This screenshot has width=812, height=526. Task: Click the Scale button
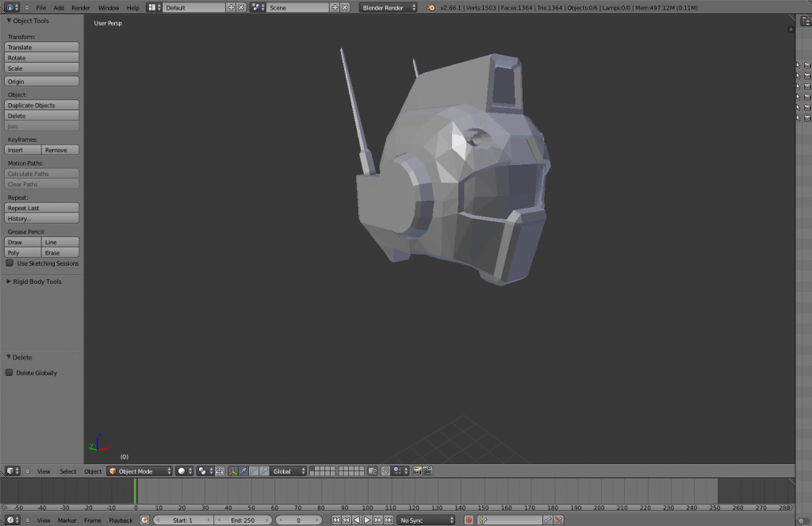41,68
